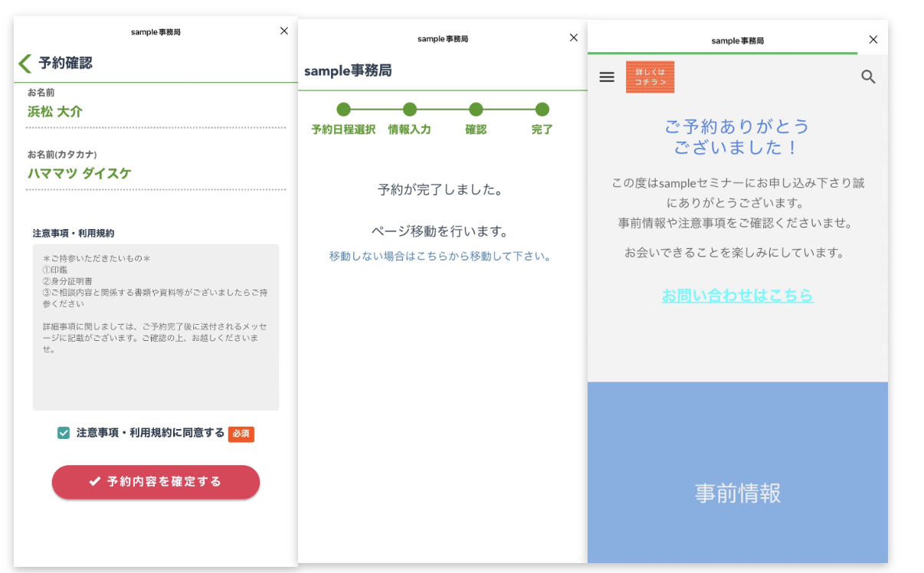This screenshot has width=924, height=573.
Task: Click the name value 浜松 大介
Action: point(55,112)
